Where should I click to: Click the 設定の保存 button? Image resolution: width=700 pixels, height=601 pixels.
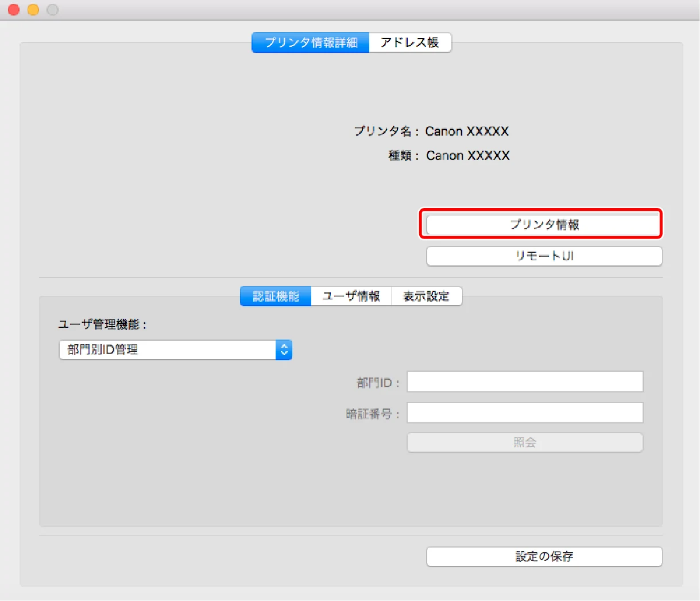click(x=544, y=556)
